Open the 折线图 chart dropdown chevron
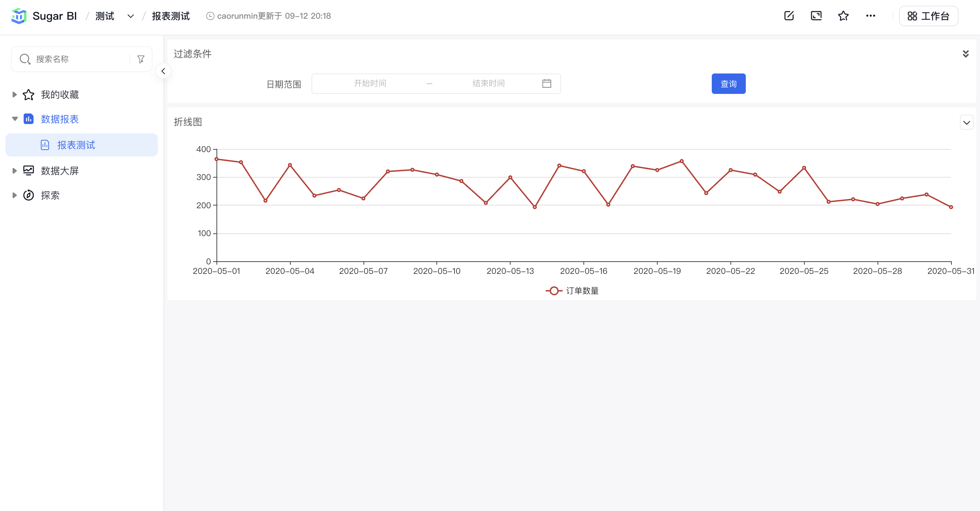The height and width of the screenshot is (511, 980). [x=966, y=122]
